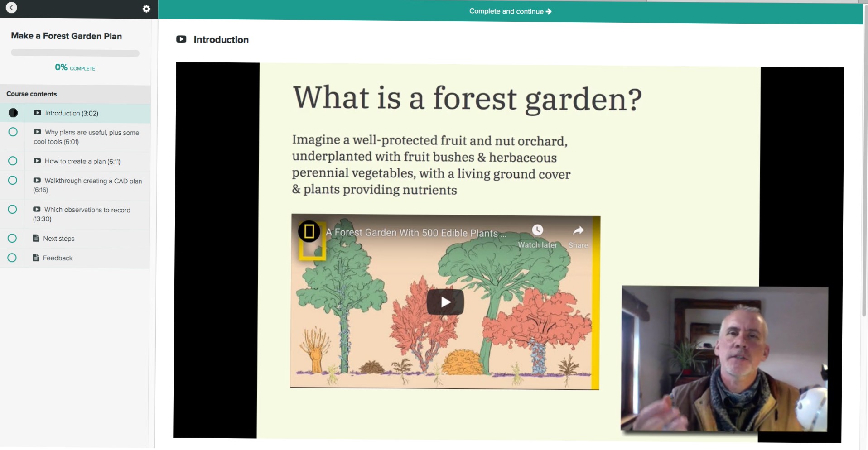Click the What is a forest garden? heading
The image size is (868, 450).
tap(467, 98)
